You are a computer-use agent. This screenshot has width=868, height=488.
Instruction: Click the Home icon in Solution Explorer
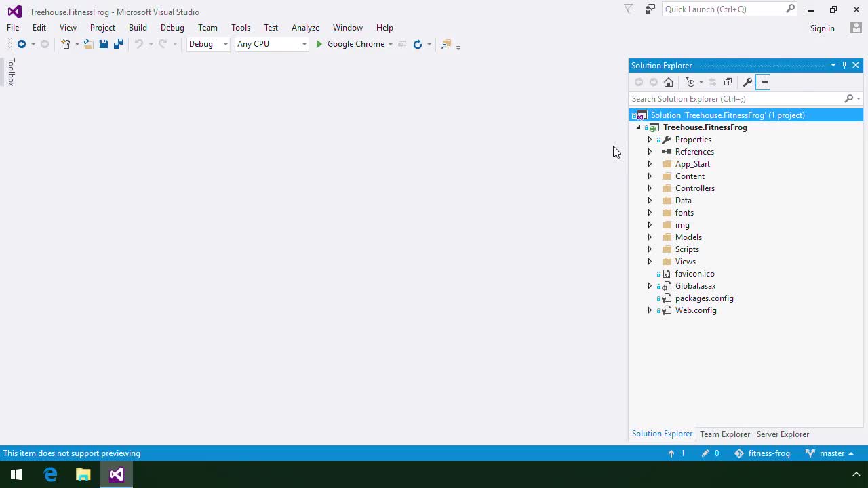pyautogui.click(x=669, y=82)
